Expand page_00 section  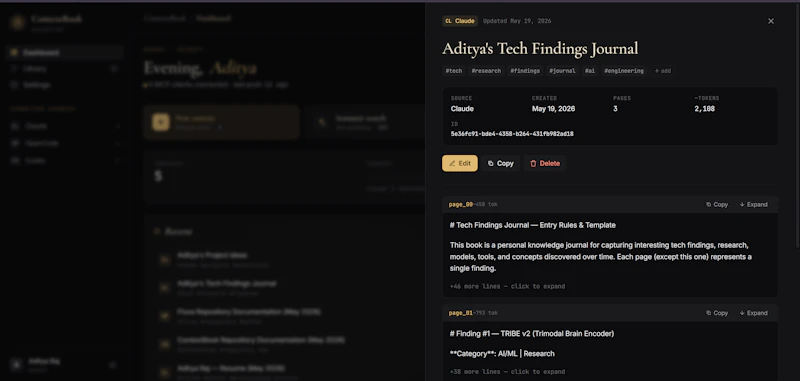click(754, 205)
